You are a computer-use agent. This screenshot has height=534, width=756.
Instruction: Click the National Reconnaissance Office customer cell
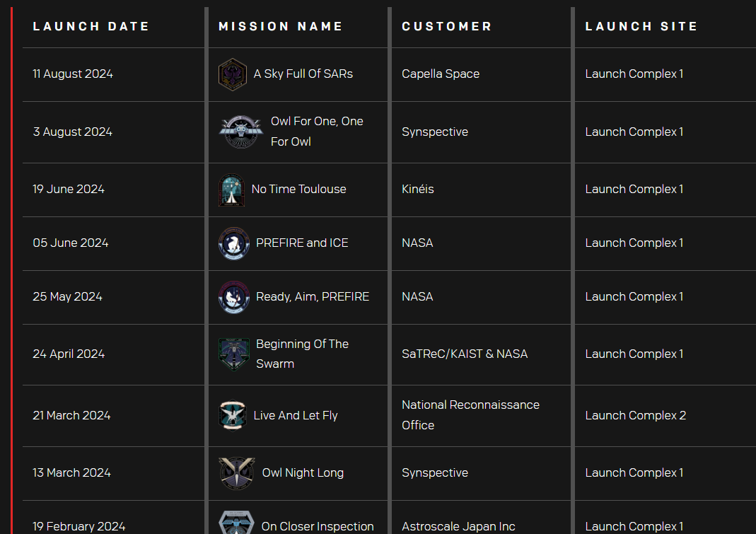click(x=470, y=415)
